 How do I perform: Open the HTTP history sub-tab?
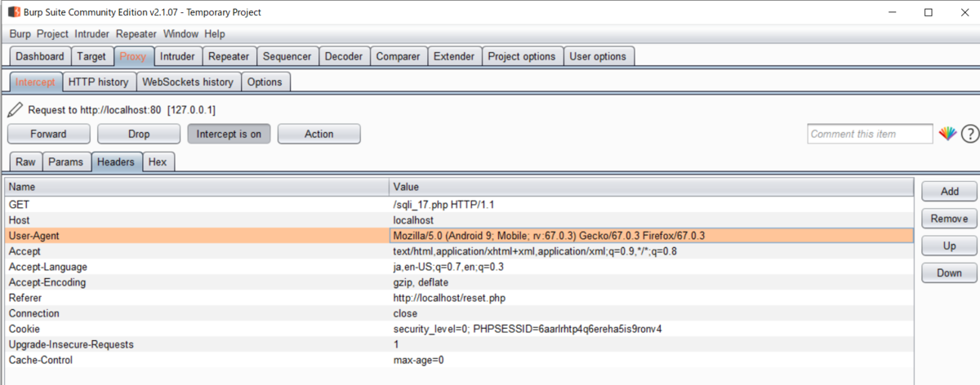coord(98,82)
